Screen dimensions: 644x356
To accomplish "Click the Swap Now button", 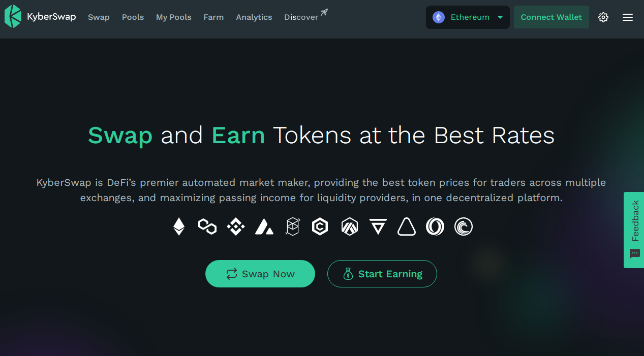I will coord(260,274).
